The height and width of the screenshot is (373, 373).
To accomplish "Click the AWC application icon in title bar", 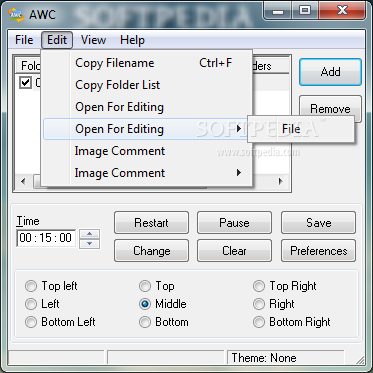I will pyautogui.click(x=16, y=15).
